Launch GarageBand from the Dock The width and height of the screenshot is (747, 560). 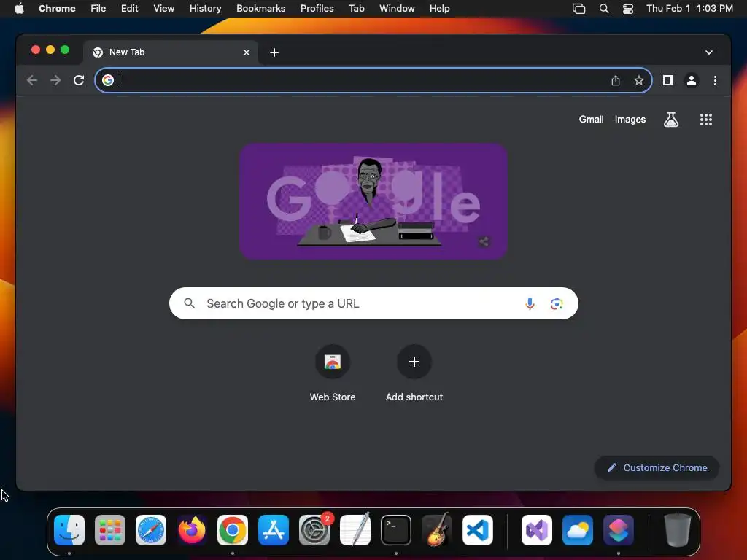pyautogui.click(x=437, y=530)
